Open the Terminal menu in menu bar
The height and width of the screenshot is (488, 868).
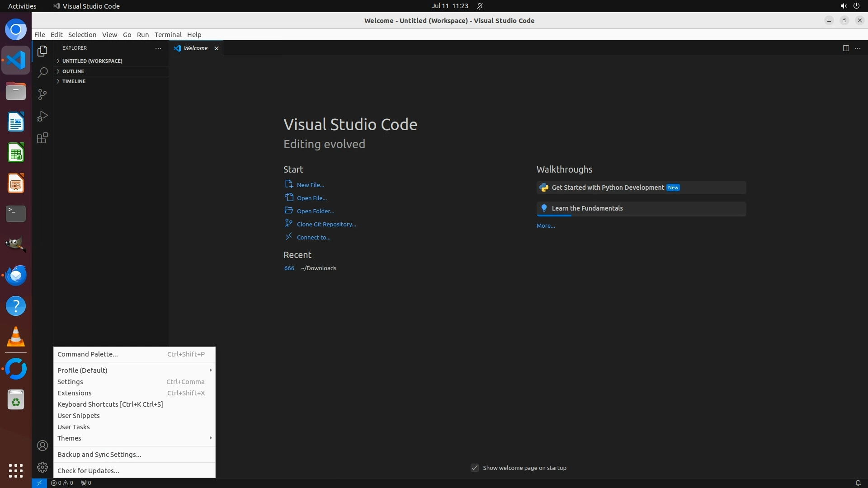pyautogui.click(x=168, y=35)
